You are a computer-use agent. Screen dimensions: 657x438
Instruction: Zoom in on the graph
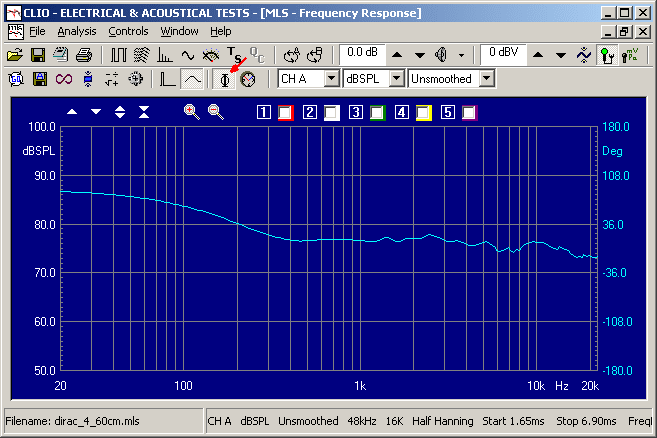click(x=191, y=112)
